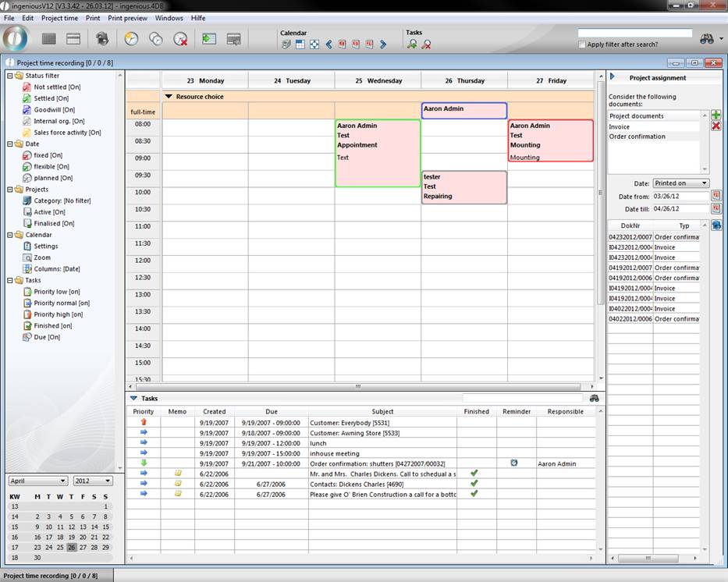Click the binoculars search icon in toolbar

pos(707,38)
